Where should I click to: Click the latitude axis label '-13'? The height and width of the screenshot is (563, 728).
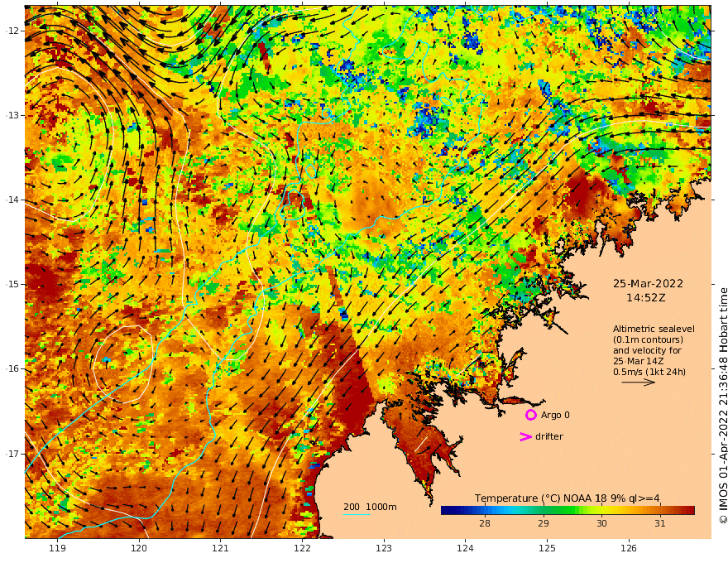pyautogui.click(x=12, y=115)
